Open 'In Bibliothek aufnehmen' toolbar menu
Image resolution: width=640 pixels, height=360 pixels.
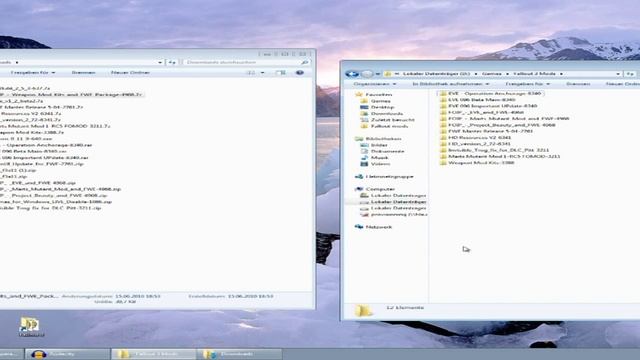click(451, 84)
